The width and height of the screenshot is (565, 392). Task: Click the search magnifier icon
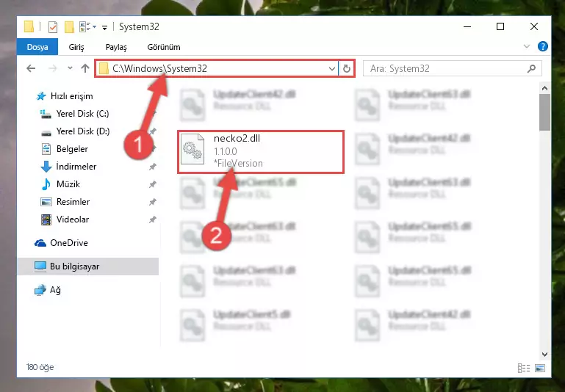531,68
